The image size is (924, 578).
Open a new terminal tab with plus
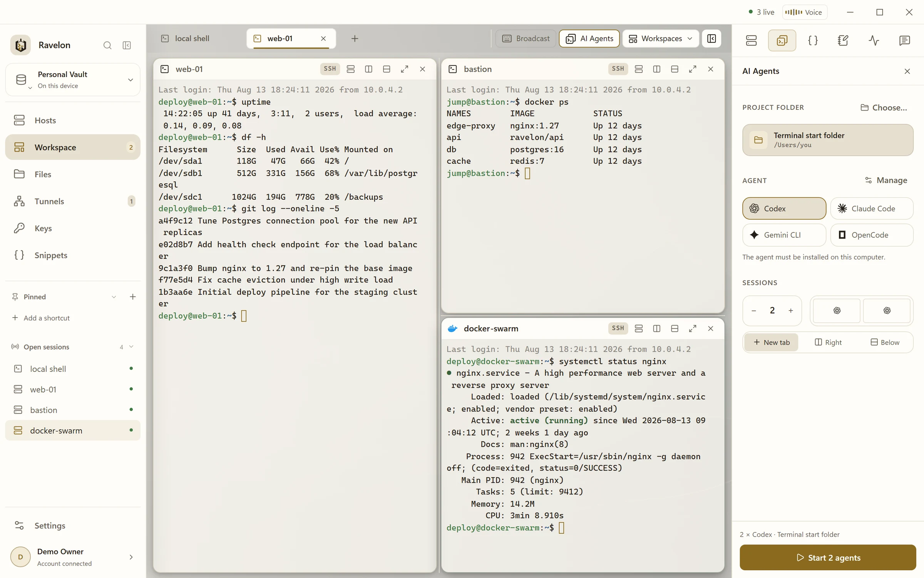(355, 39)
